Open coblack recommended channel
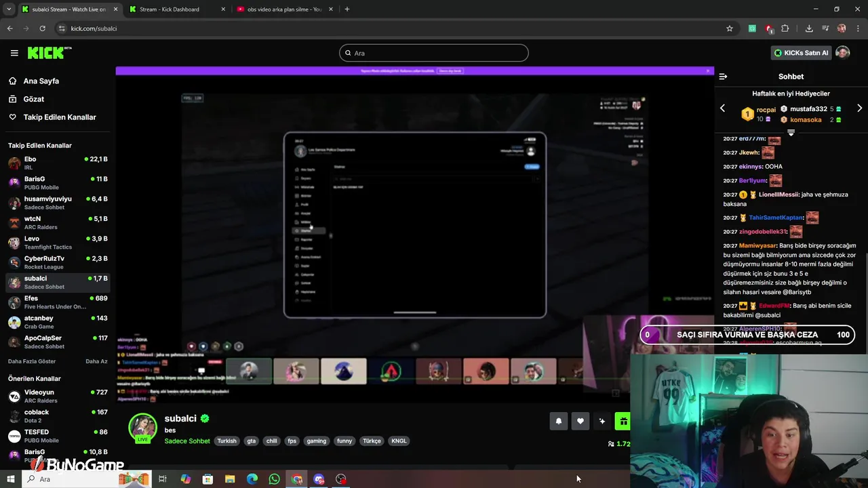Viewport: 868px width, 488px height. pyautogui.click(x=58, y=416)
